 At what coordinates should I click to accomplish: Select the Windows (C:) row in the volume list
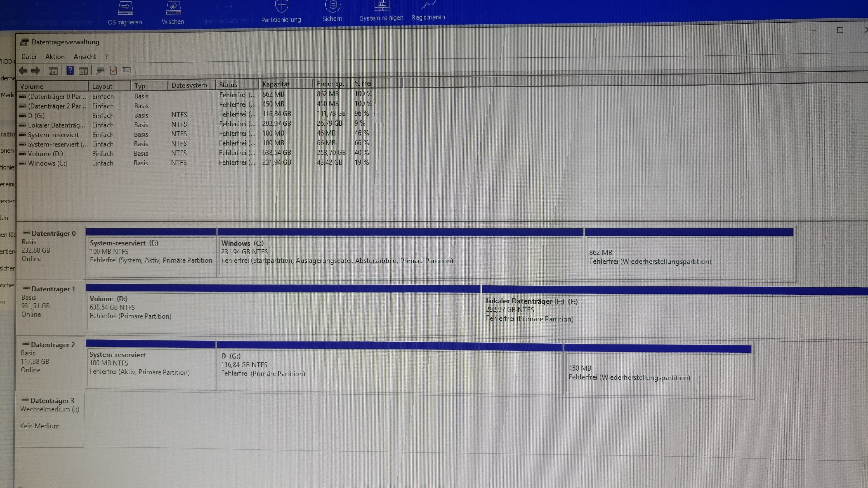click(x=47, y=163)
